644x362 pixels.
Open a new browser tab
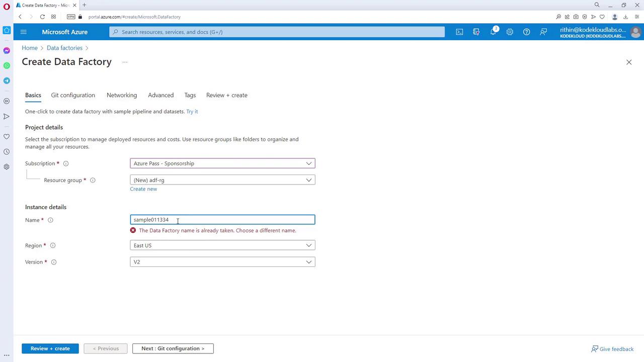[x=84, y=5]
